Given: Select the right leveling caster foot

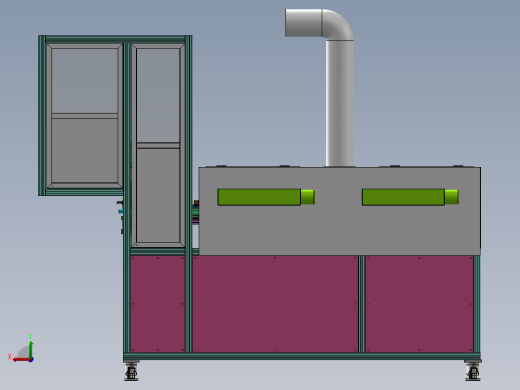Looking at the screenshot, I should pos(473,371).
